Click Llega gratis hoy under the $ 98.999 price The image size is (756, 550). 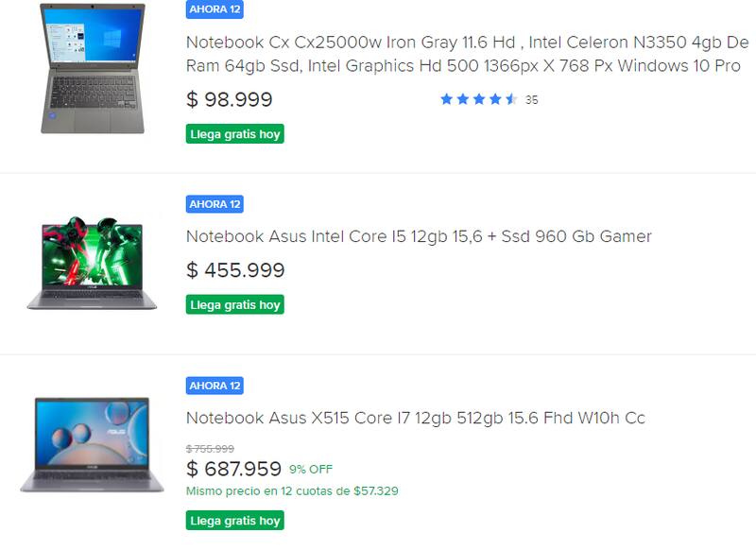tap(235, 134)
